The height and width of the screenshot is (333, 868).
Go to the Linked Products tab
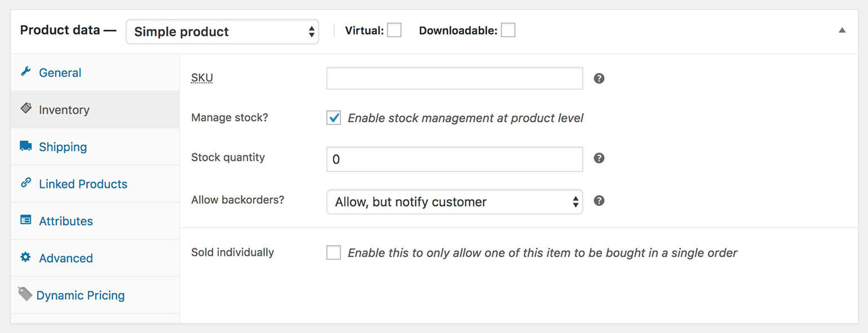83,183
